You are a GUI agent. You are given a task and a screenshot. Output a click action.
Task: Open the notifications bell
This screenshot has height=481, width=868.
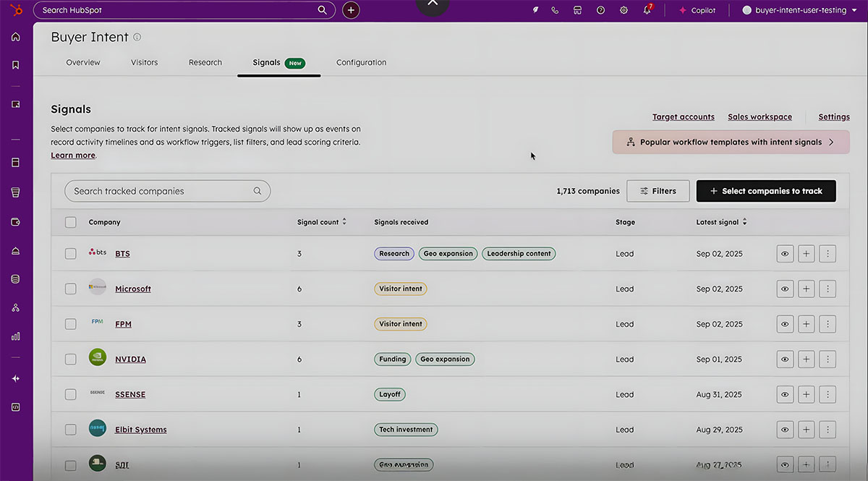(646, 10)
